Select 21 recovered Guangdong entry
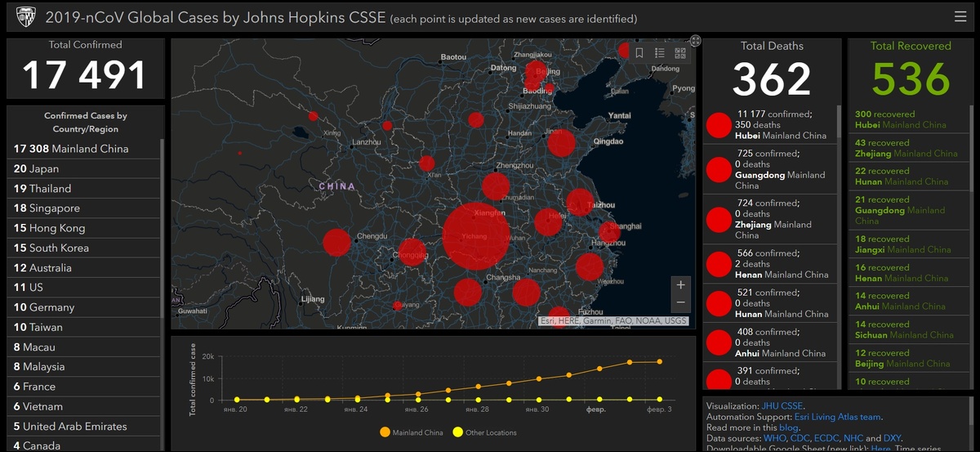 click(908, 210)
